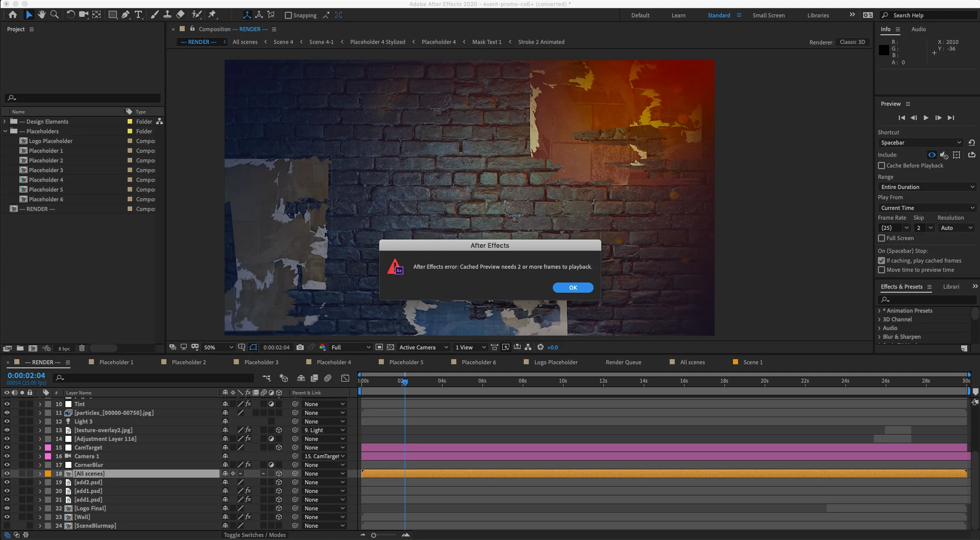
Task: Check Cache Before Playback
Action: 881,166
